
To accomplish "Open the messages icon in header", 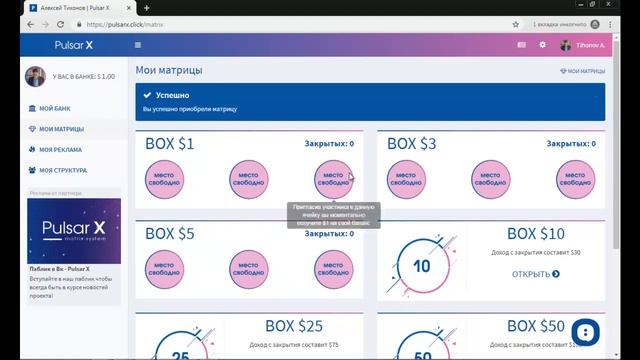I will pos(522,45).
